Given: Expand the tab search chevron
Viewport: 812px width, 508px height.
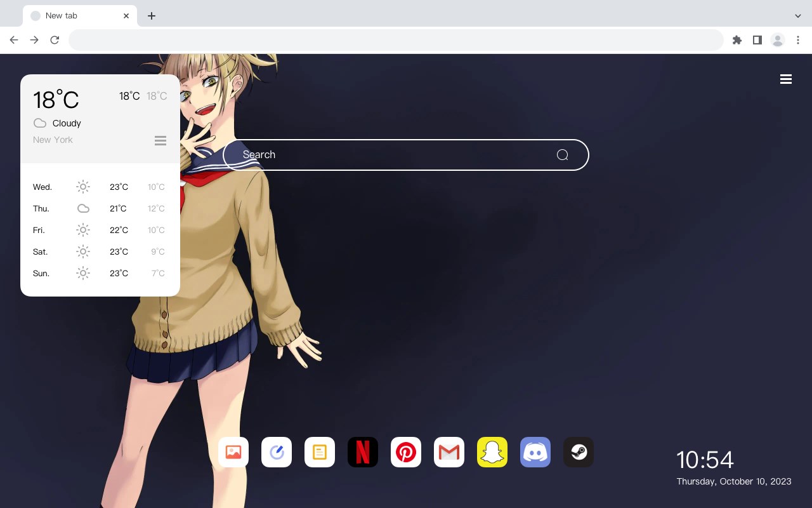Looking at the screenshot, I should [x=798, y=16].
